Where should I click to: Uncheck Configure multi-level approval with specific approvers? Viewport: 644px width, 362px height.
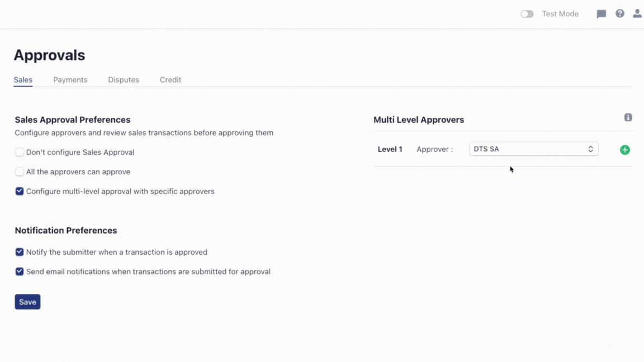(20, 191)
